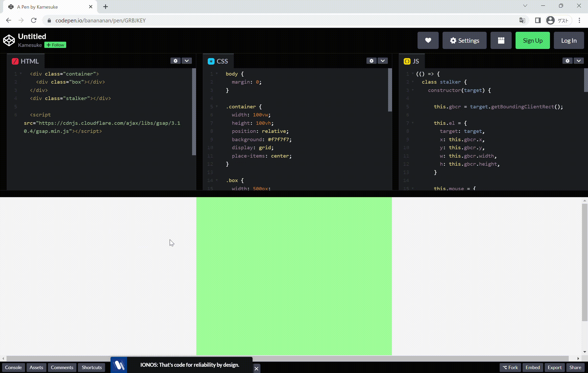
Task: Open the Assets panel tab
Action: coord(36,367)
